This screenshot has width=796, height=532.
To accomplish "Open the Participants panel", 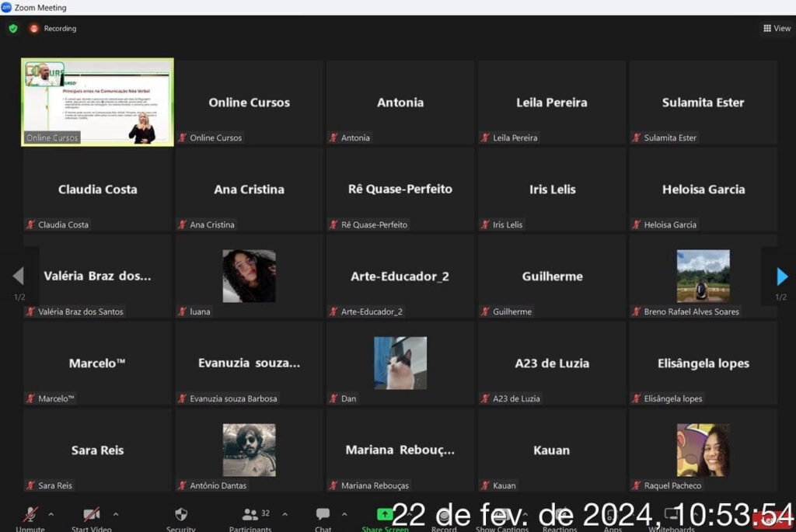I will (x=250, y=514).
